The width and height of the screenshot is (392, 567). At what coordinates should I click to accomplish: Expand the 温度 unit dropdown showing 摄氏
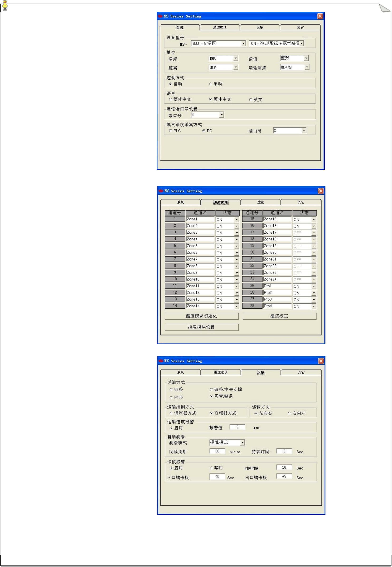236,58
